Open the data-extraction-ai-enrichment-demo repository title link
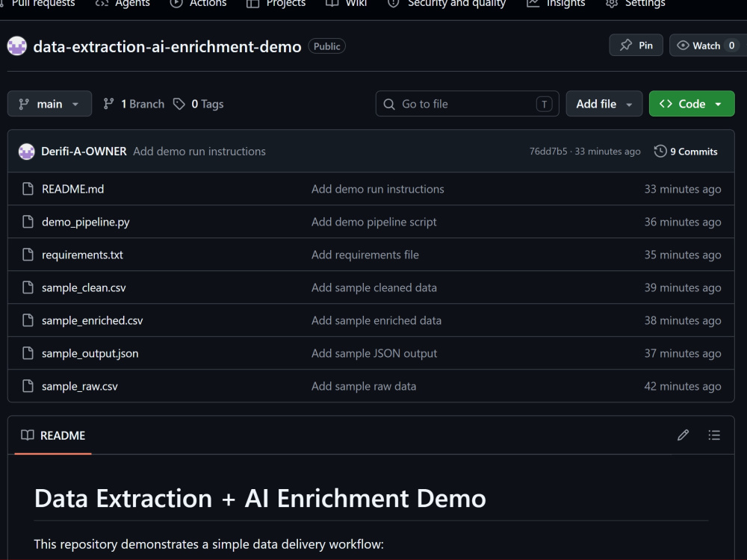747x560 pixels. click(x=167, y=46)
